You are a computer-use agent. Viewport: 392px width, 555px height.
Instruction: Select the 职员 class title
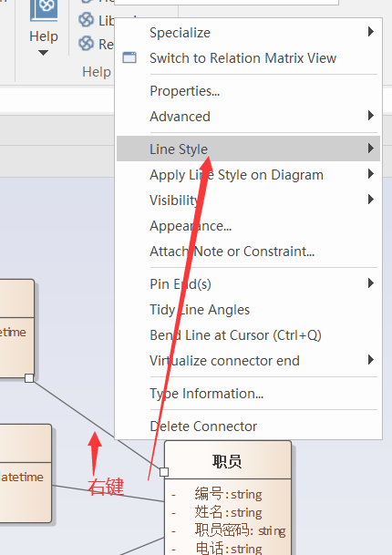point(227,461)
